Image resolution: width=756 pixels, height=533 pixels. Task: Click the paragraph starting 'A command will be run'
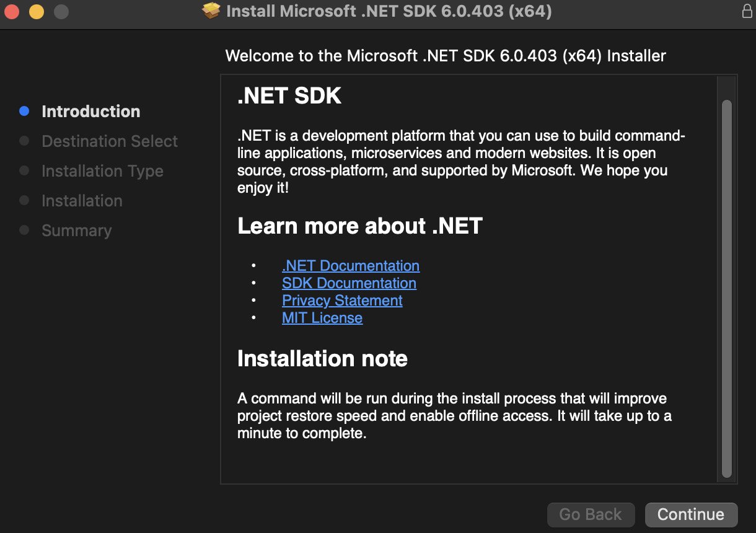pyautogui.click(x=454, y=416)
